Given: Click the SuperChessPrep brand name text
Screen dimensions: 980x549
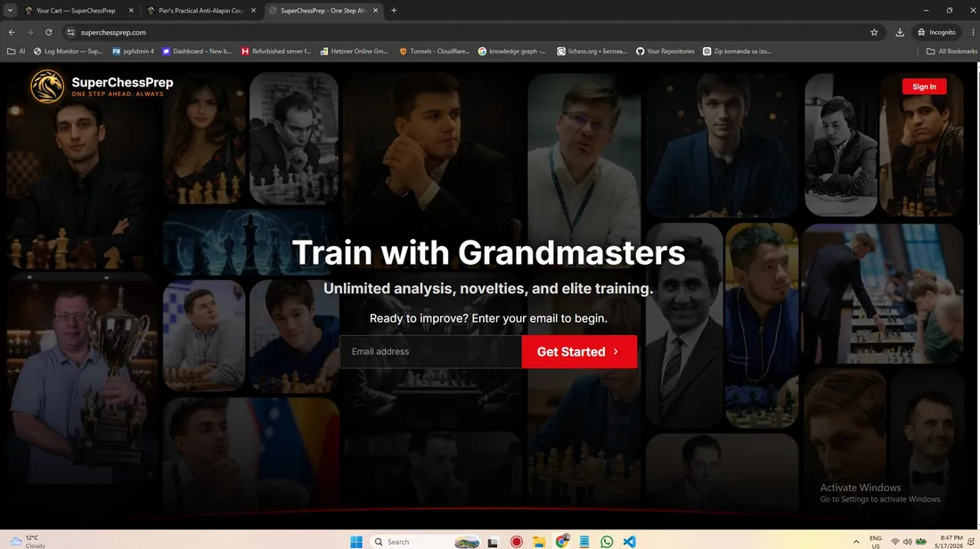Looking at the screenshot, I should click(123, 82).
